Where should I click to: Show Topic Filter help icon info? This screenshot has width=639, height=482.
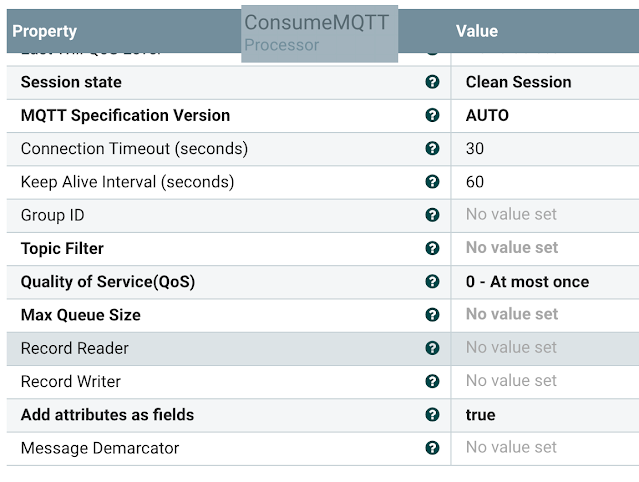pyautogui.click(x=432, y=248)
